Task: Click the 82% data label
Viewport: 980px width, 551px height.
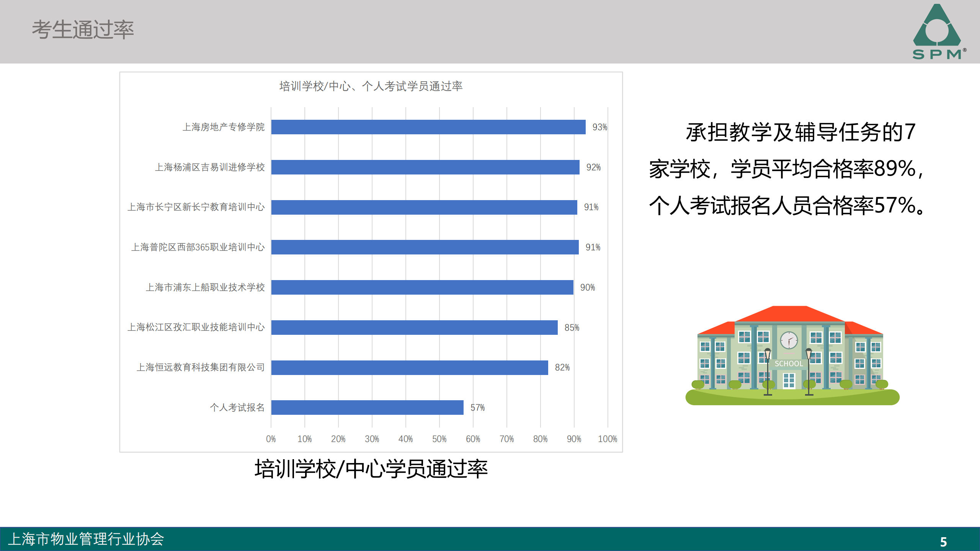Action: tap(562, 367)
